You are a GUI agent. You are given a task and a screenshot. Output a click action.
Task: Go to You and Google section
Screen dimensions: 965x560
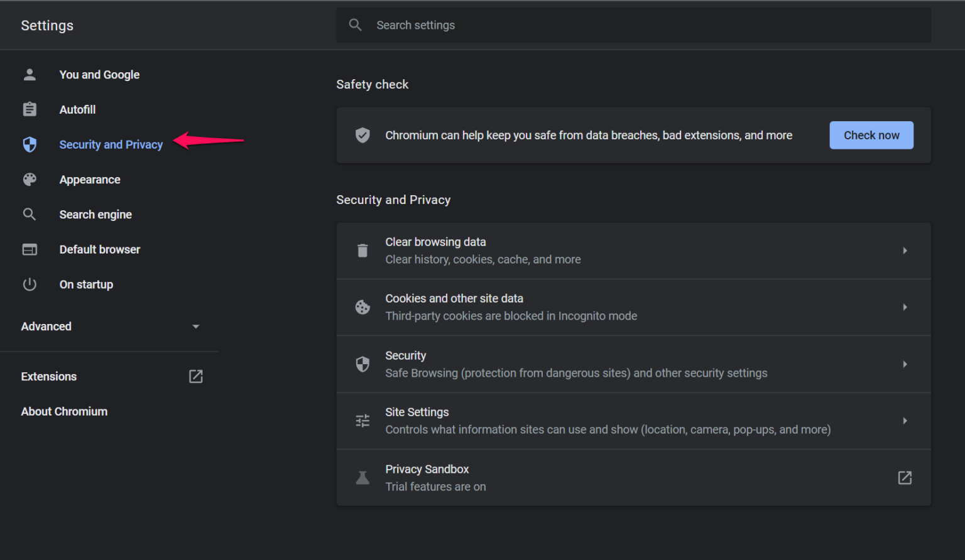point(99,75)
